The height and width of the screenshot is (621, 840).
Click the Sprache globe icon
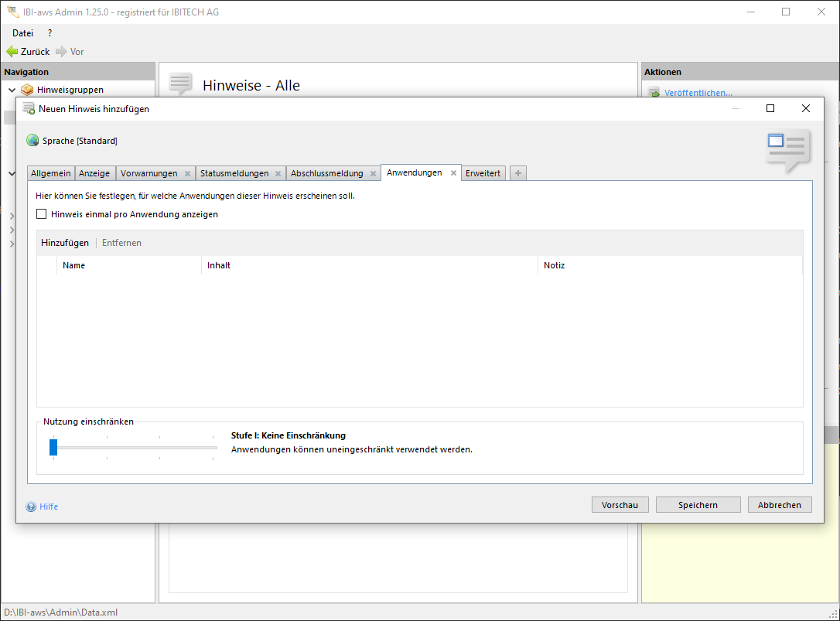(32, 141)
